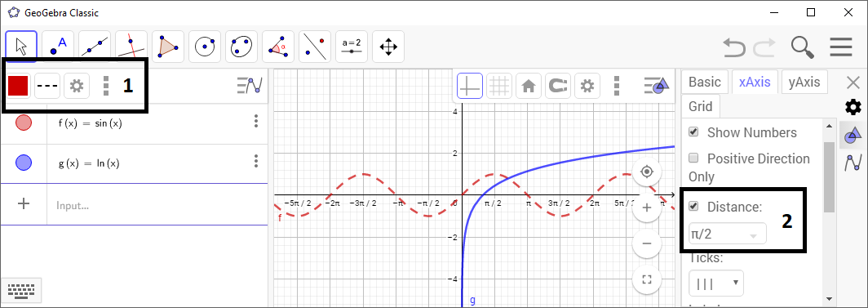Close the properties panel

click(853, 83)
